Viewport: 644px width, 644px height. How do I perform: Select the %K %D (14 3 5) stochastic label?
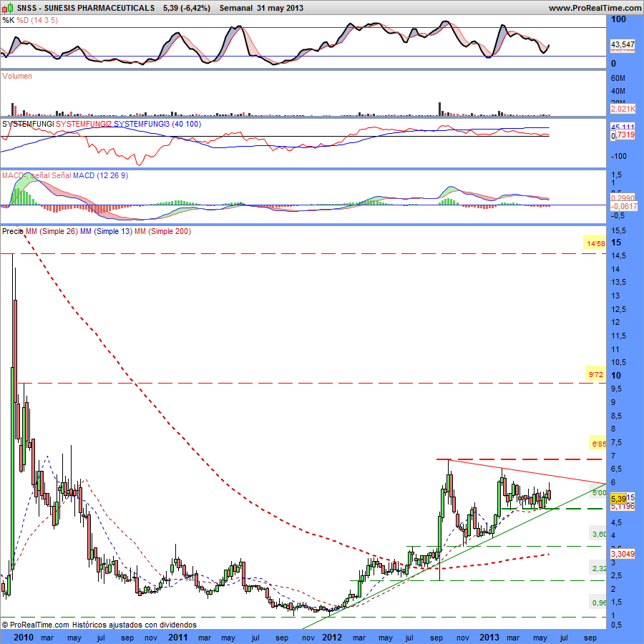[30, 20]
